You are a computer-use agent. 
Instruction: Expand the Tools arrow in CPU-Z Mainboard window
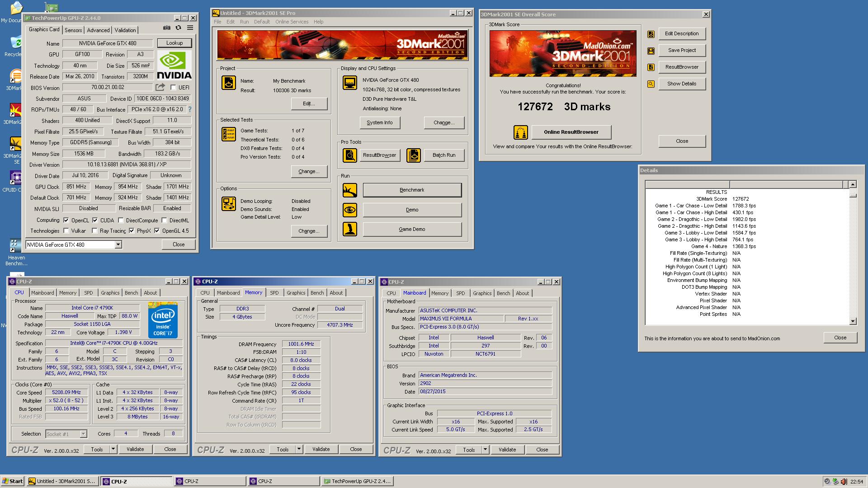[485, 450]
